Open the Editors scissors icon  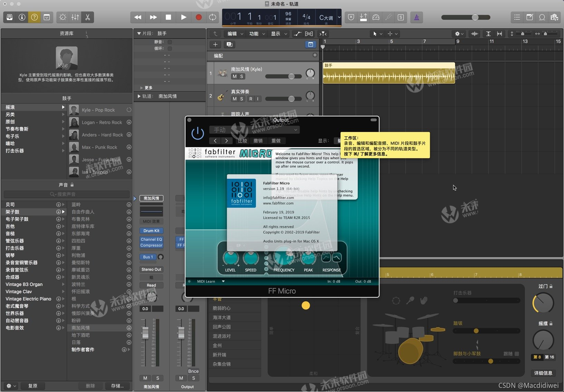[88, 17]
